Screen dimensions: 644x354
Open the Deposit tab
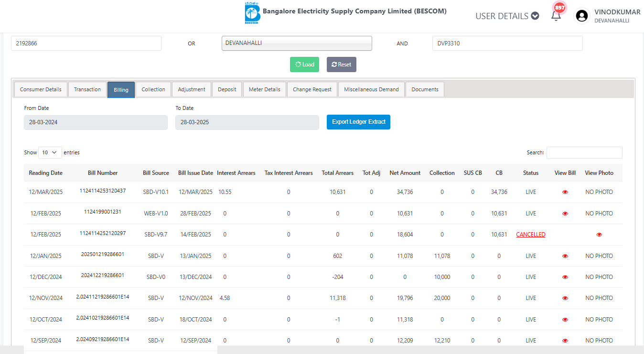[x=227, y=89]
